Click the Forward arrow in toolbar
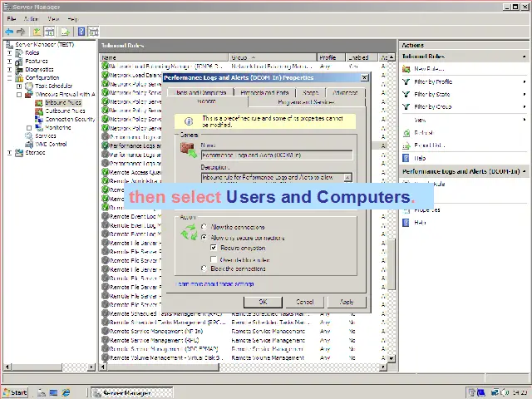Screen dimensions: 532x399 (21, 32)
